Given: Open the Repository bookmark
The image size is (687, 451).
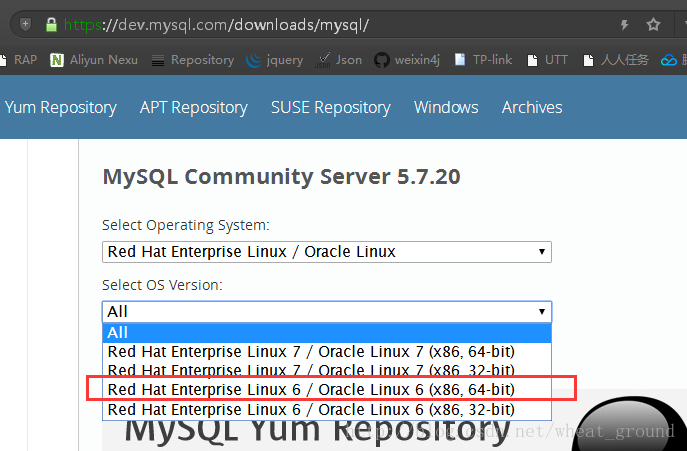Looking at the screenshot, I should (193, 60).
